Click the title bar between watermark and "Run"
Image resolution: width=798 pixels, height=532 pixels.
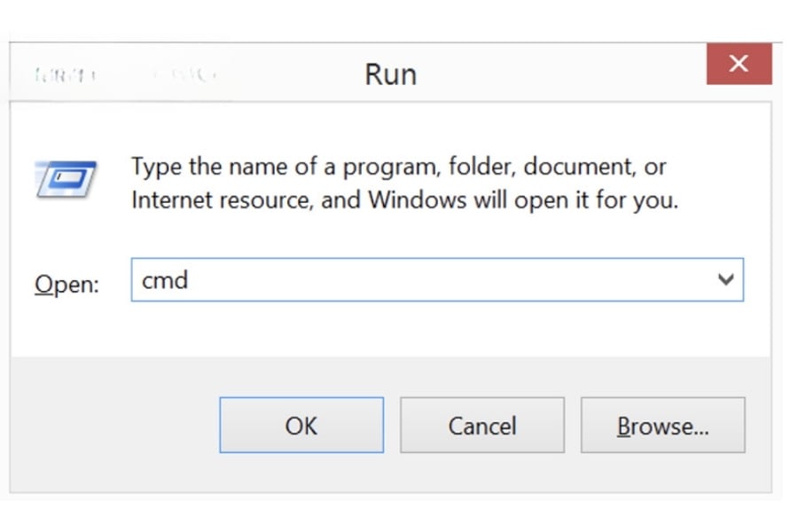(x=293, y=75)
